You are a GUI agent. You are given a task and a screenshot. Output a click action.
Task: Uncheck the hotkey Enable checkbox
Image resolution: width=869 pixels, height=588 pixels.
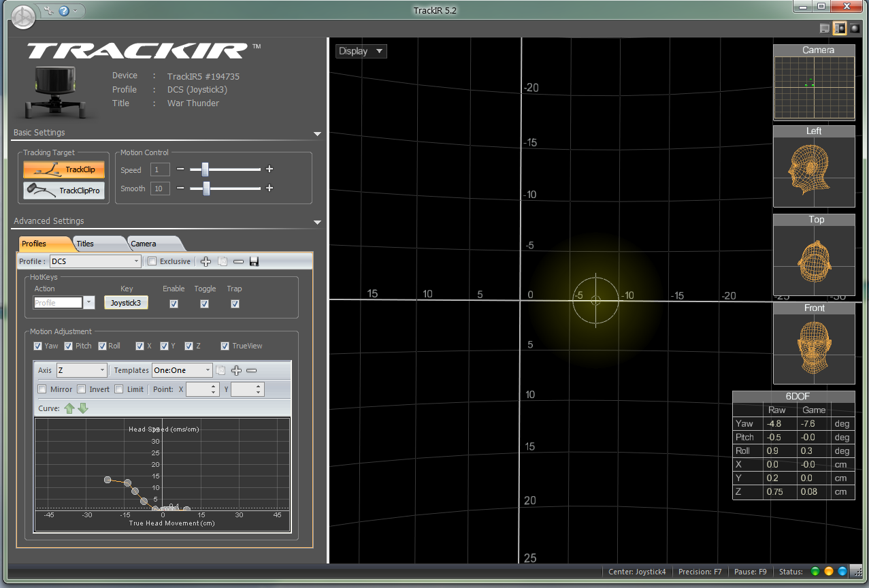(174, 304)
